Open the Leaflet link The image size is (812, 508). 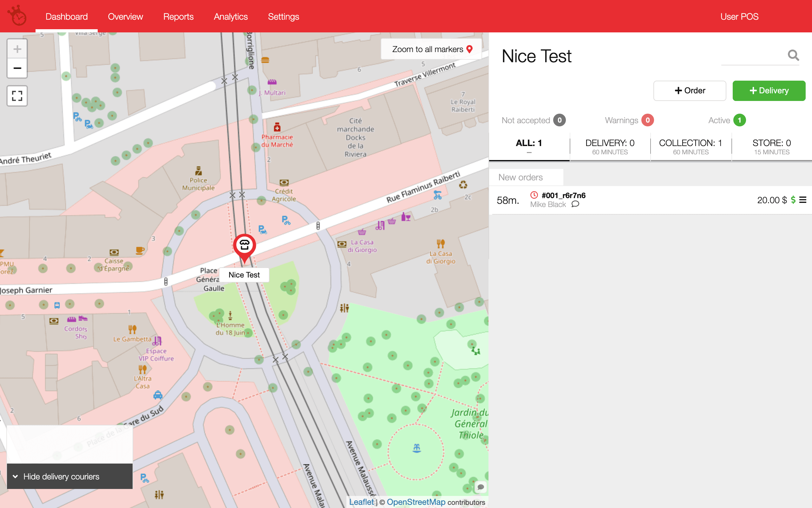click(361, 502)
